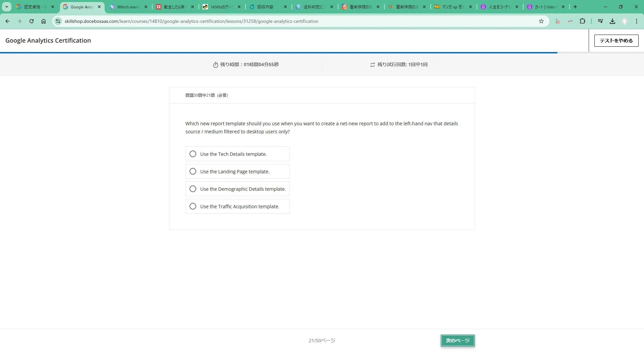Click the red extension icon beside the star
The width and height of the screenshot is (644, 352).
(558, 21)
